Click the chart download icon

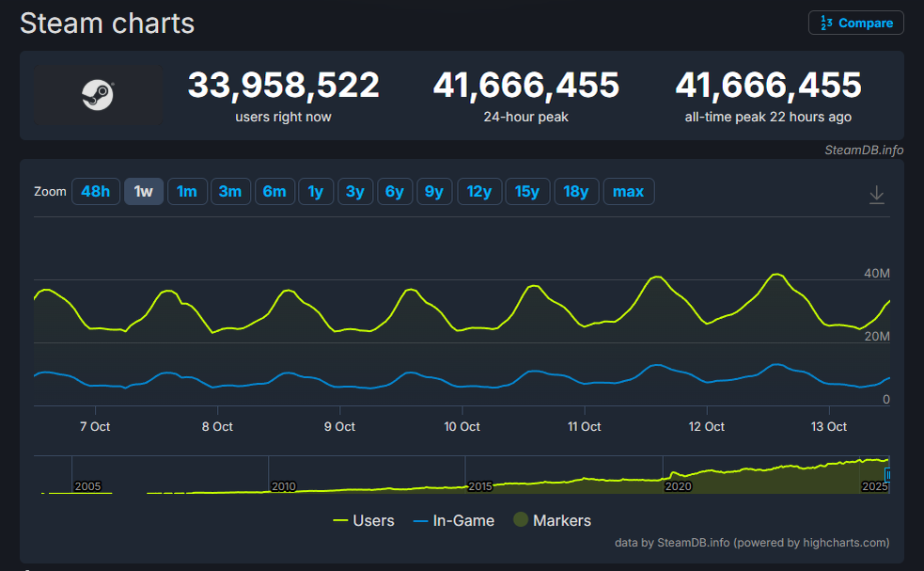(876, 193)
